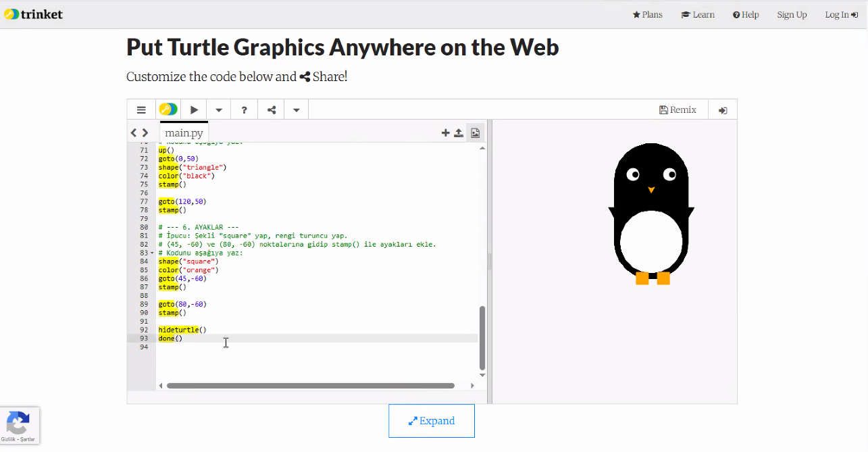
Task: Go to the previous file tab arrow
Action: pyautogui.click(x=134, y=133)
